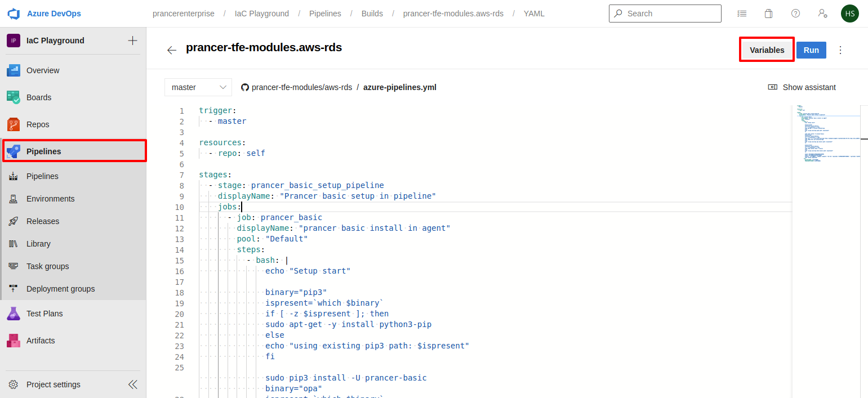Go to prancerenterprise breadcrumb

[x=184, y=14]
